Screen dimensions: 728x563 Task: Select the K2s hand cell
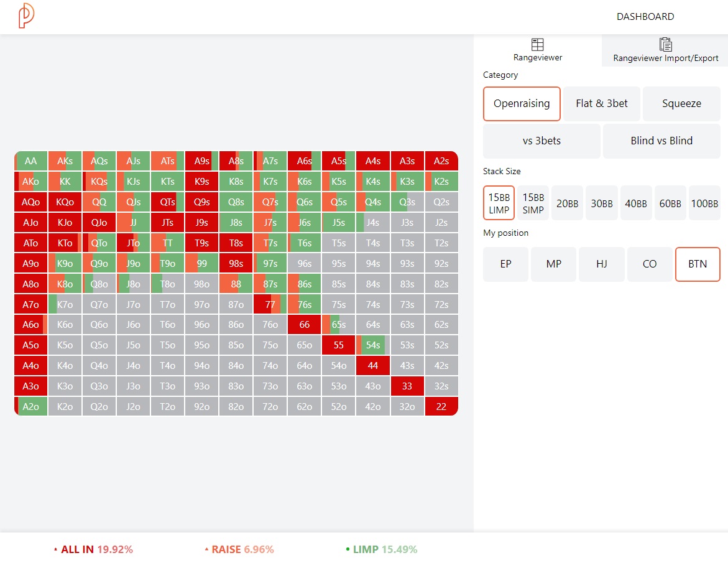tap(441, 182)
